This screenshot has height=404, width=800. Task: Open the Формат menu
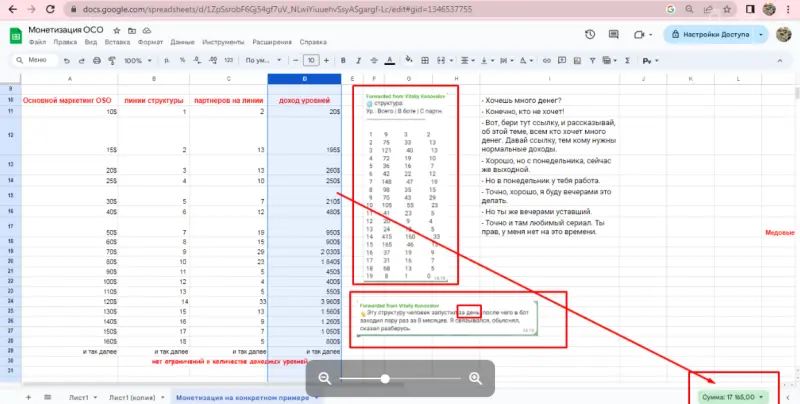pos(151,42)
